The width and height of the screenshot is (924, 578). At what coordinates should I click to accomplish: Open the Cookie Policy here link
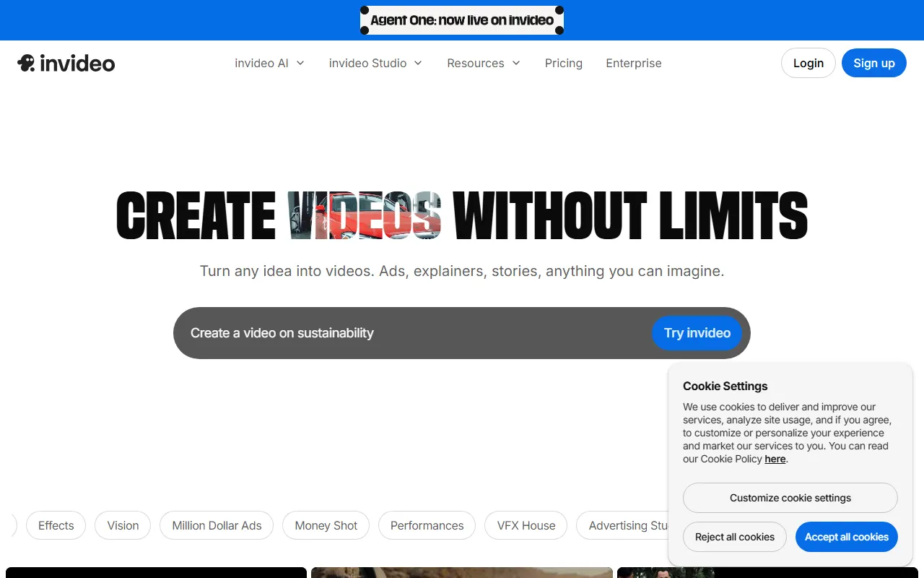[775, 459]
